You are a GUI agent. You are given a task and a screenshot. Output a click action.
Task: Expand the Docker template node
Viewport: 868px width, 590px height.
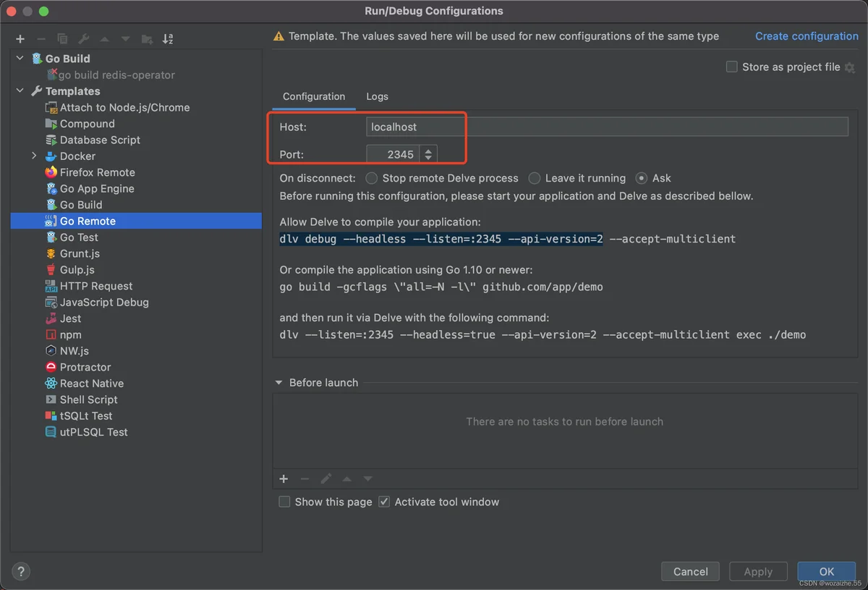(x=34, y=156)
